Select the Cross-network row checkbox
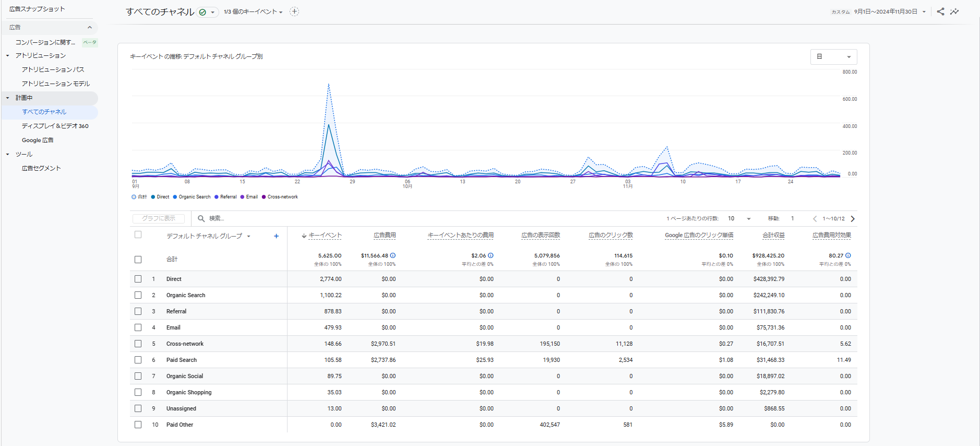The height and width of the screenshot is (446, 980). 138,344
